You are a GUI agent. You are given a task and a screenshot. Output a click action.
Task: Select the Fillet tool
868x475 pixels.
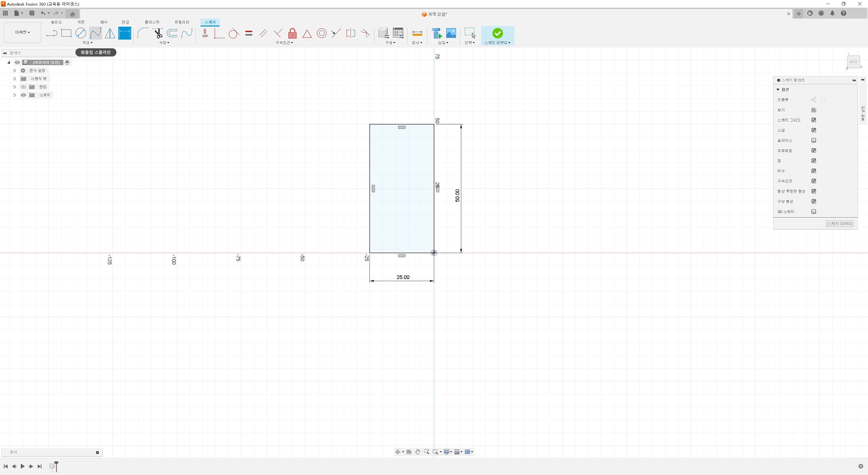tap(143, 33)
